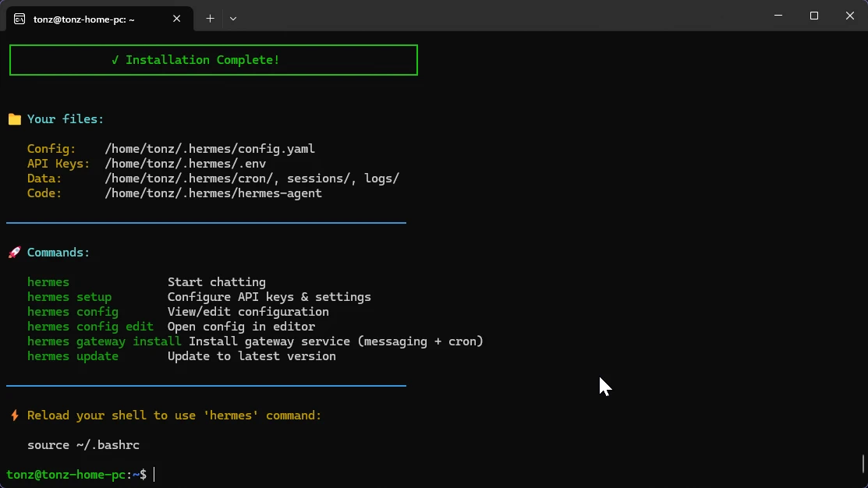Click the rocket icon beside Commands
The image size is (868, 488).
(x=14, y=253)
